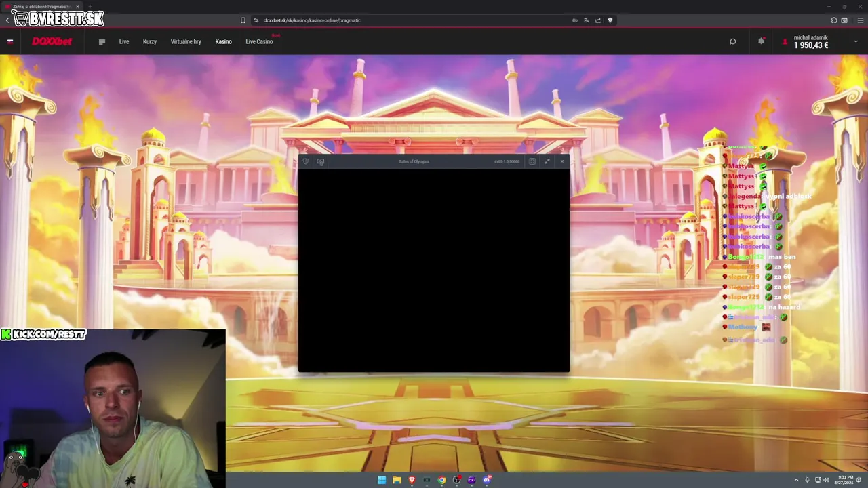Image resolution: width=868 pixels, height=488 pixels.
Task: Open the notifications bell icon
Action: [x=761, y=41]
